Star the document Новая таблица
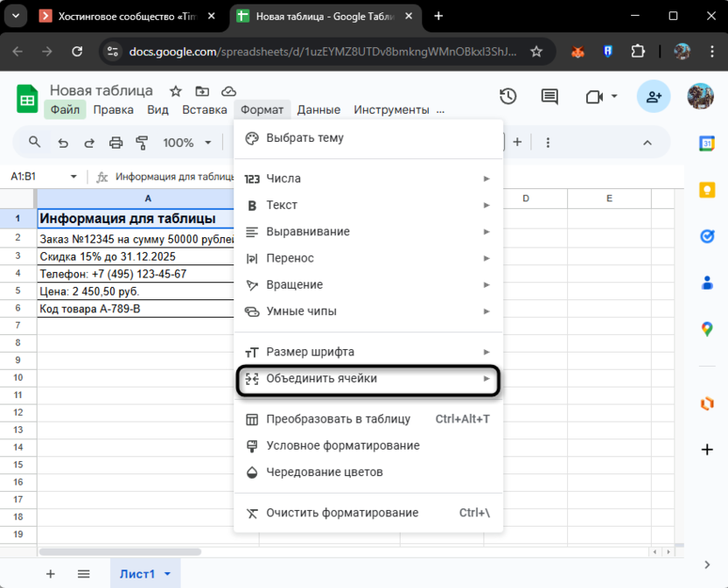Viewport: 728px width, 588px height. point(176,91)
